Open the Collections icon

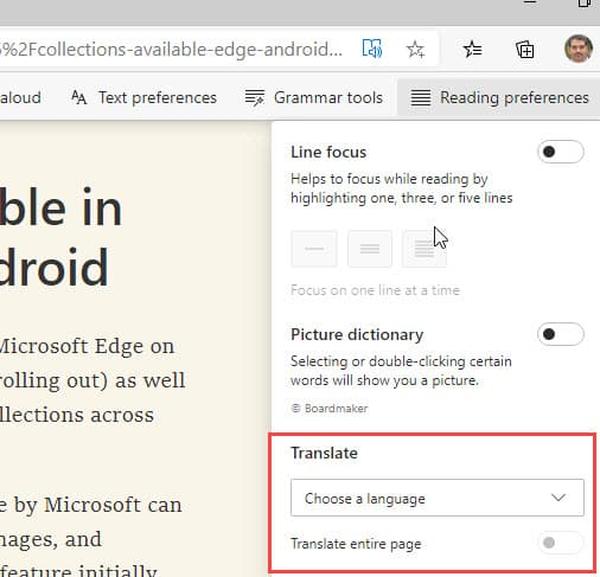click(525, 48)
